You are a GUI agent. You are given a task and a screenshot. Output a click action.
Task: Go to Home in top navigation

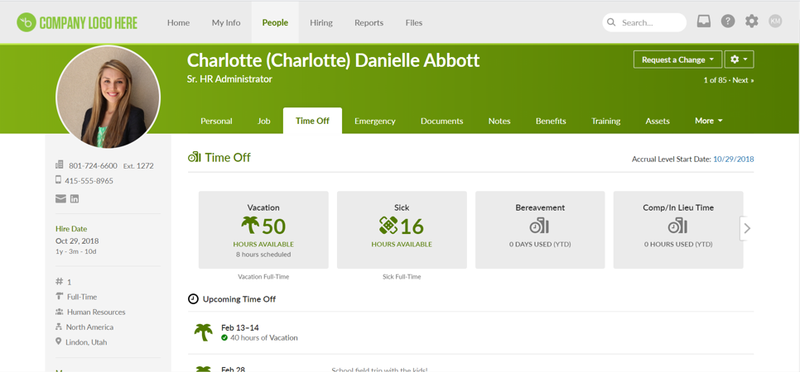tap(178, 22)
